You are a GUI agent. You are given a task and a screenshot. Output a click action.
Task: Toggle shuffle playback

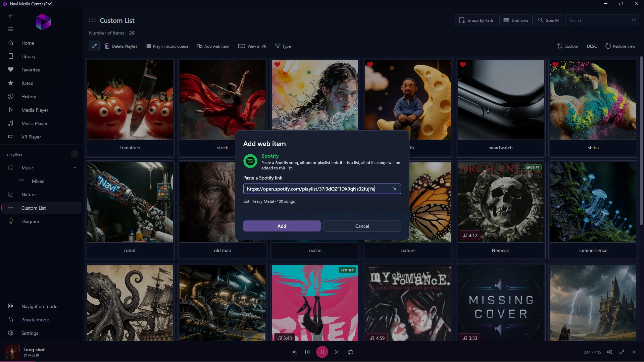(x=294, y=352)
